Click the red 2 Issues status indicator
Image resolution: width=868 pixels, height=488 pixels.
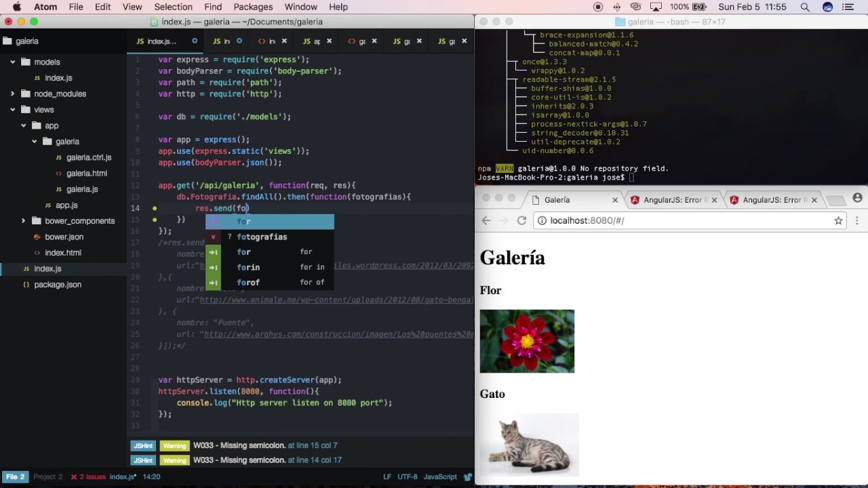point(88,476)
